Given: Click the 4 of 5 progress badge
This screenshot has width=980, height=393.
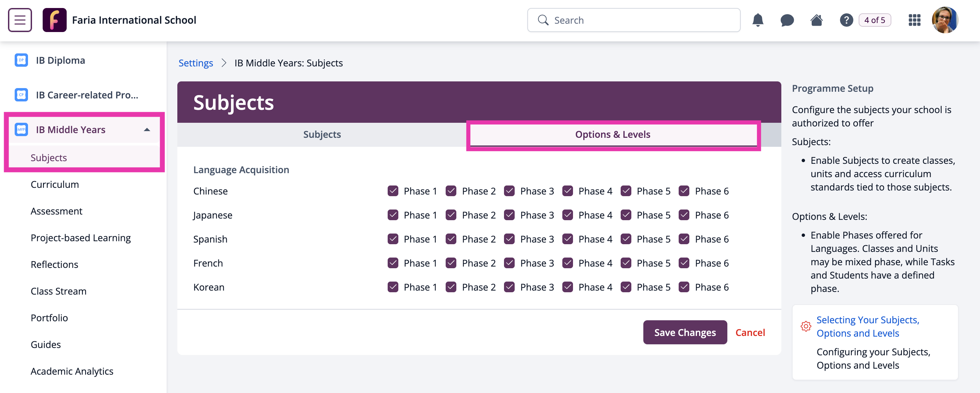Looking at the screenshot, I should [x=875, y=20].
